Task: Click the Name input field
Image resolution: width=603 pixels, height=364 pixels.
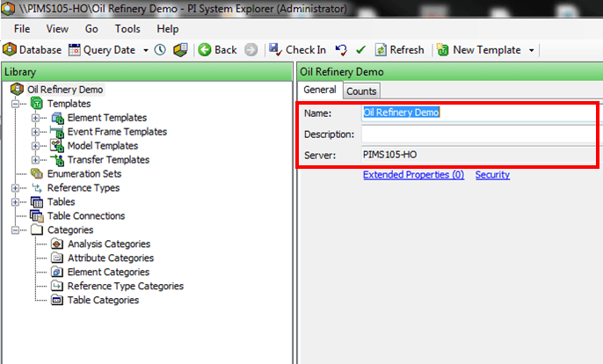Action: 479,113
